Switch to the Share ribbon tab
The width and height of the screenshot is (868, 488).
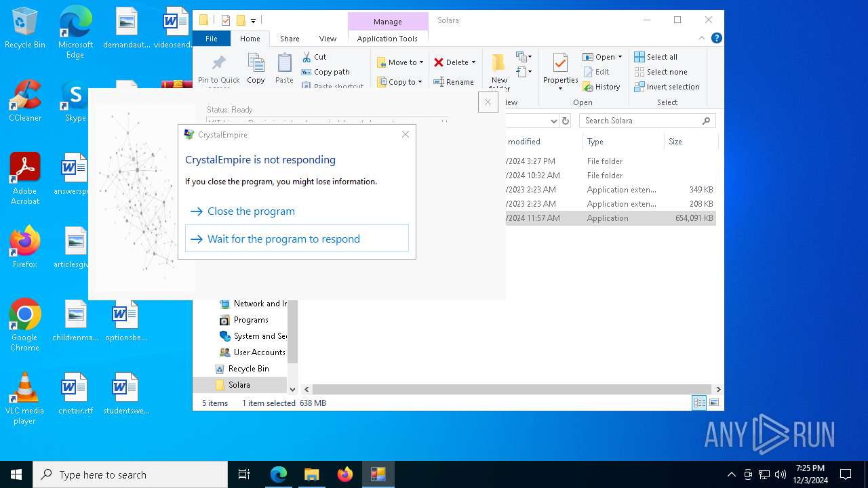(290, 39)
